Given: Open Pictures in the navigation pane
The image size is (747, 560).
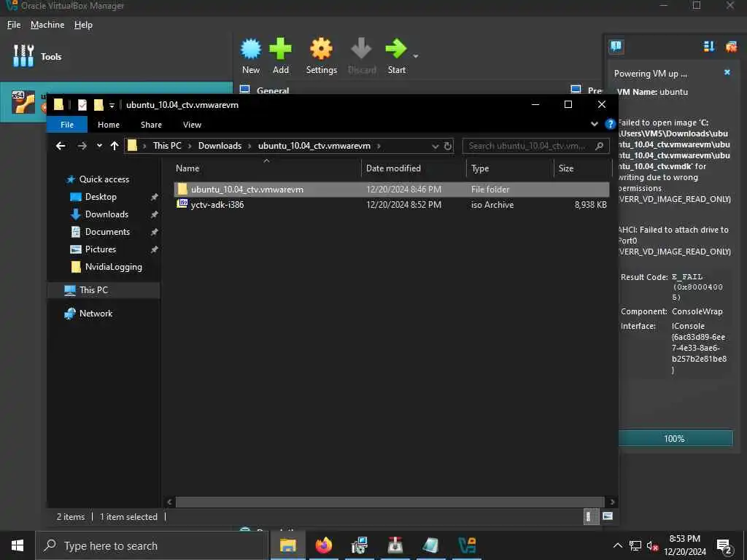Looking at the screenshot, I should 100,249.
